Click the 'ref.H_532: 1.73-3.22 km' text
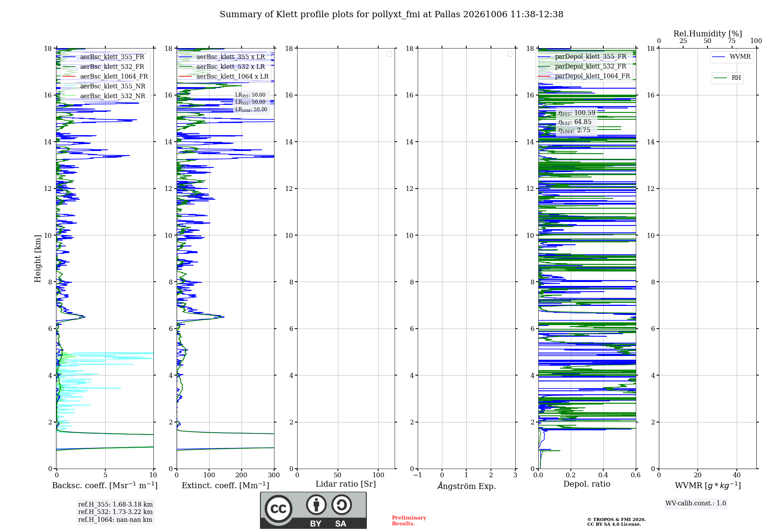The width and height of the screenshot is (783, 532). 115,512
